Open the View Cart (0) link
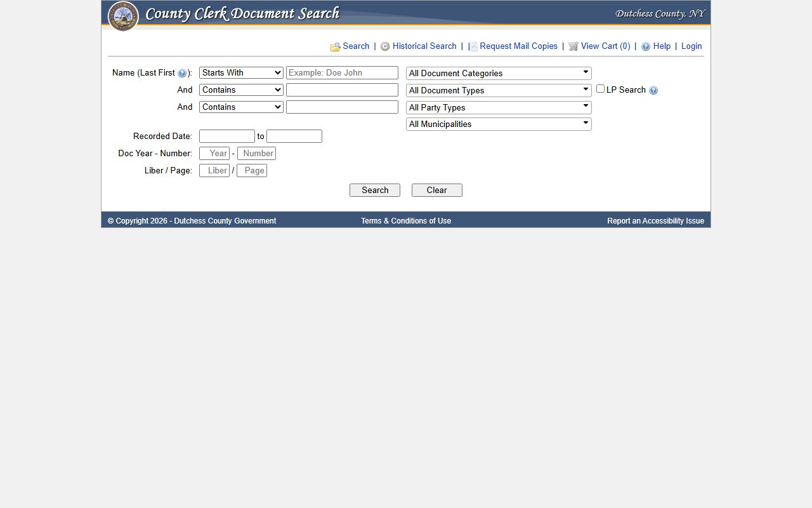This screenshot has height=508, width=812. click(606, 46)
